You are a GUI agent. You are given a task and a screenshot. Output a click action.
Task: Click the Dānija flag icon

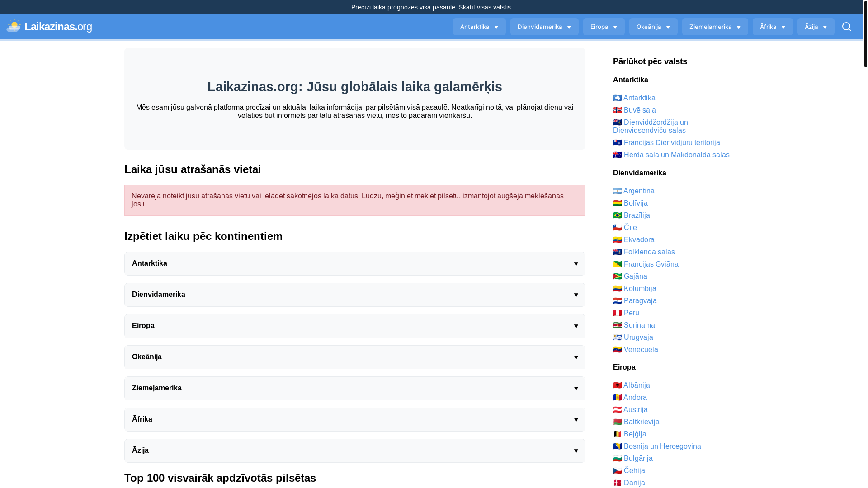click(x=617, y=483)
